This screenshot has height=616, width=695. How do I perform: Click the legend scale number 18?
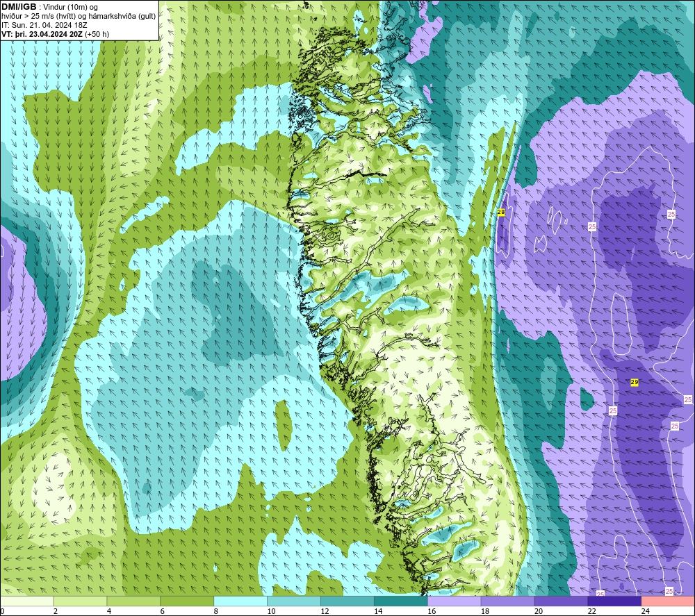(485, 611)
